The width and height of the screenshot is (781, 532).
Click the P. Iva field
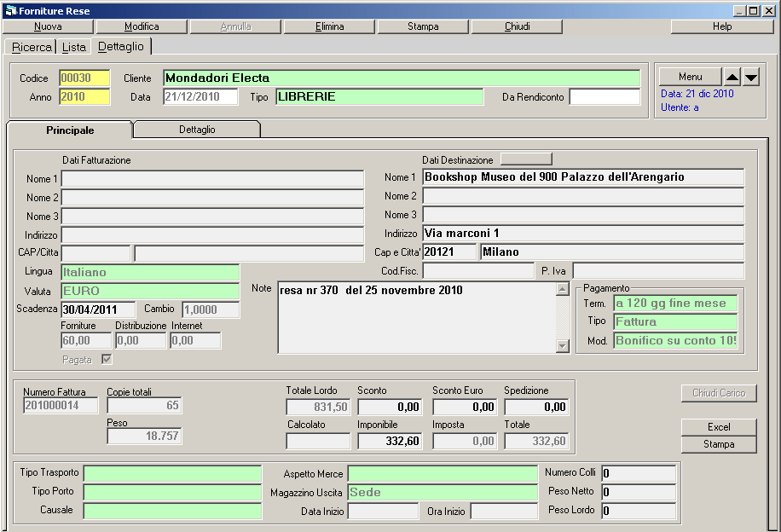click(x=658, y=271)
